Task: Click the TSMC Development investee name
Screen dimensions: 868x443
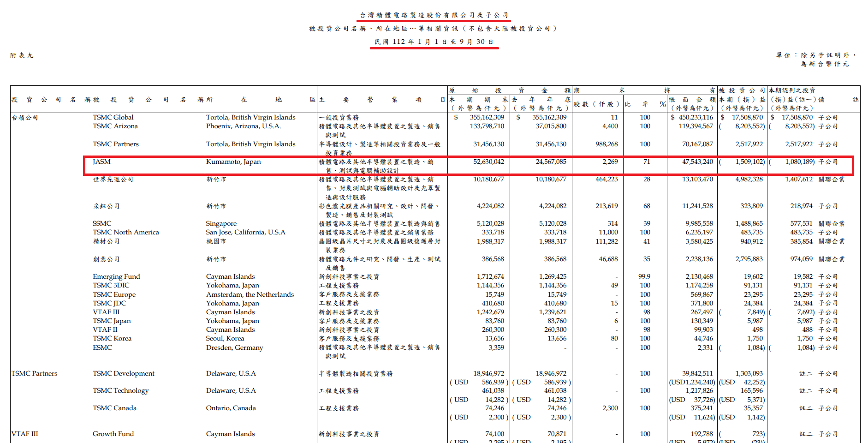Action: (x=124, y=373)
